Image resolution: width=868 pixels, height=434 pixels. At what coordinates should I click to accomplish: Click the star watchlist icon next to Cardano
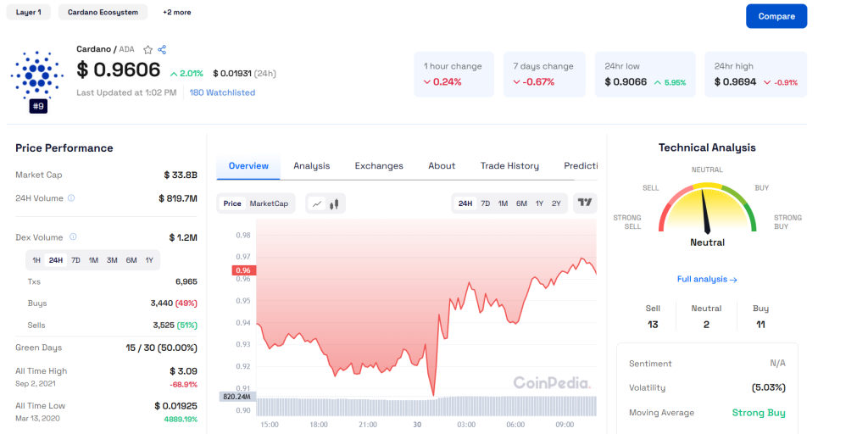pos(147,49)
